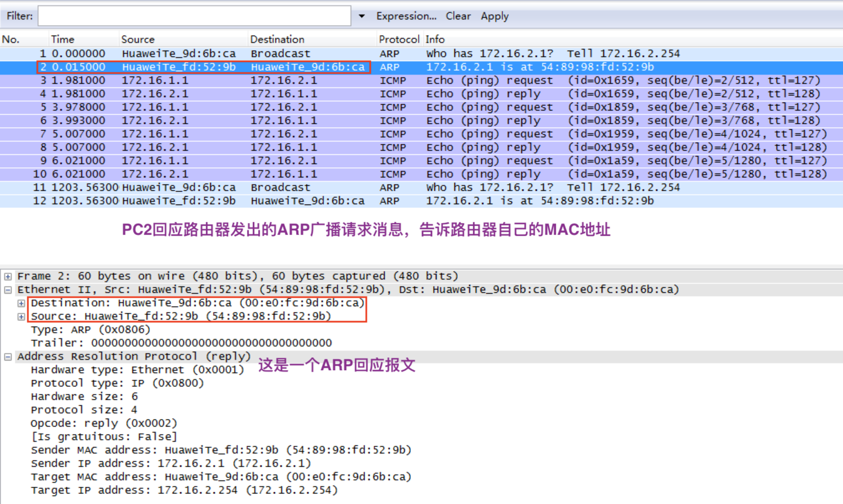Select packet 11 ARP who has request
This screenshot has height=504, width=843.
[x=421, y=187]
